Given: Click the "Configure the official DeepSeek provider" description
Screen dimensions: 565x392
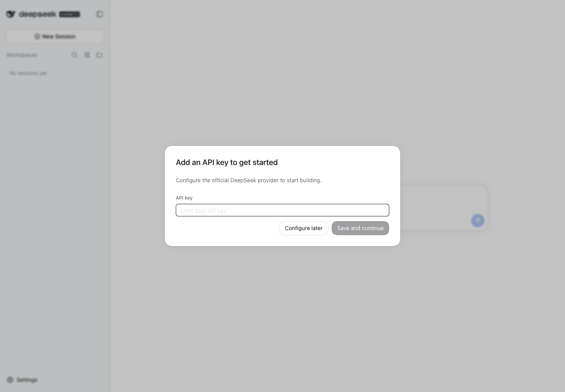Looking at the screenshot, I should [x=249, y=180].
